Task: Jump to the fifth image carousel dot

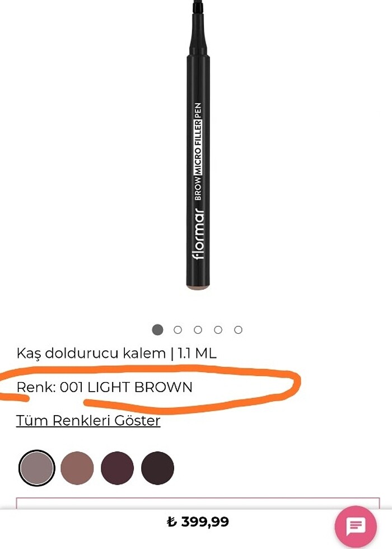Action: point(239,330)
